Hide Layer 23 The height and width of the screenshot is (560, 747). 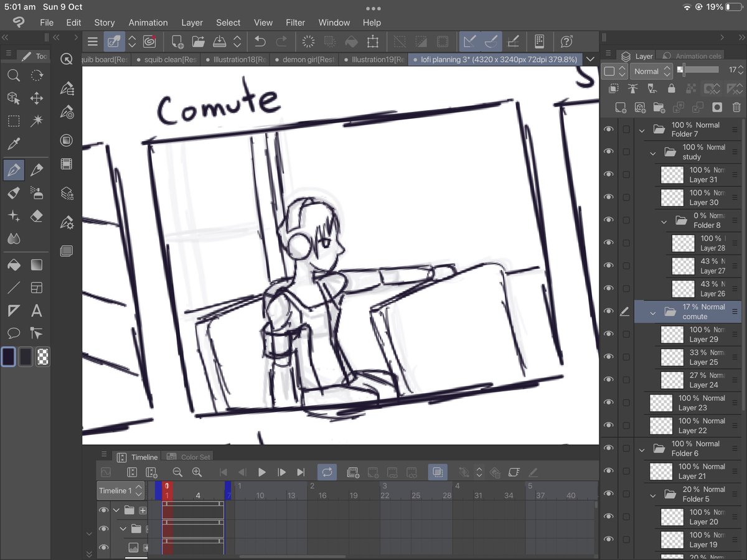pyautogui.click(x=608, y=403)
